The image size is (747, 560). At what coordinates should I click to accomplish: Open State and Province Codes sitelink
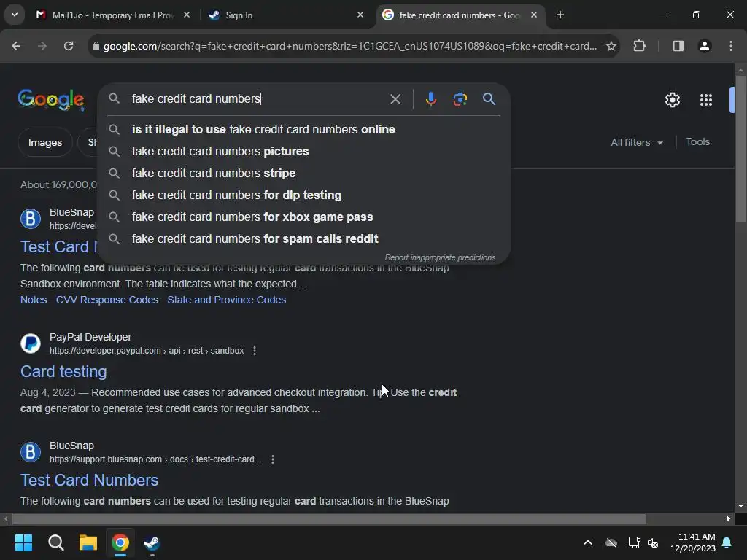point(226,300)
